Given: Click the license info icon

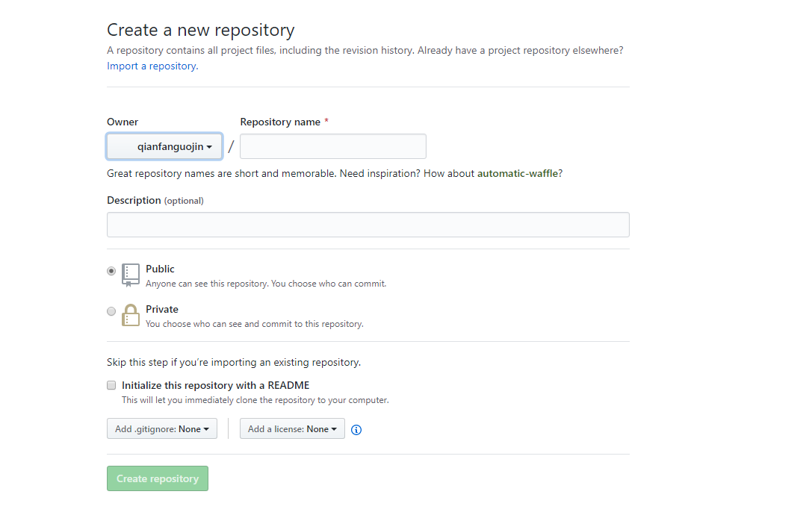Looking at the screenshot, I should pos(356,430).
